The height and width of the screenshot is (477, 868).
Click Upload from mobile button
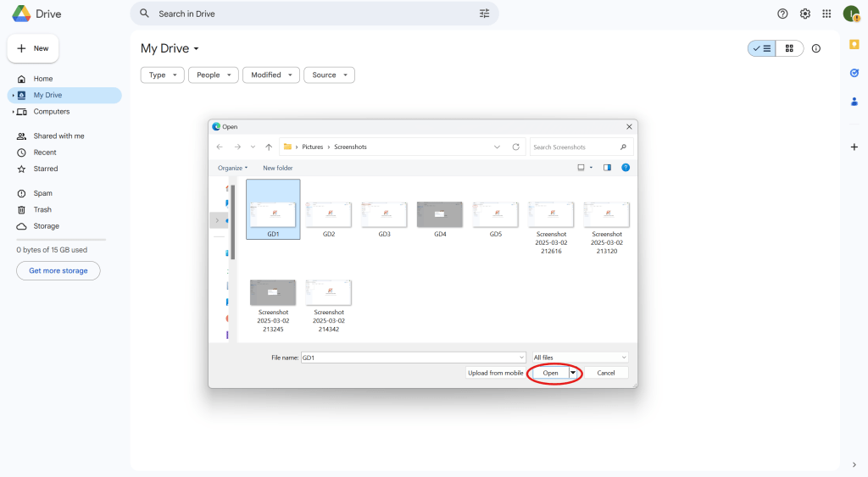pos(496,373)
